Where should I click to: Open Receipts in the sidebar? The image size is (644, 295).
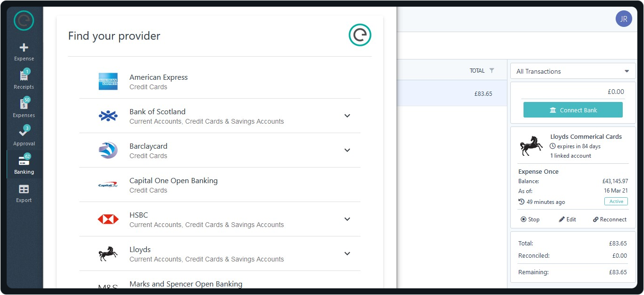pos(24,80)
